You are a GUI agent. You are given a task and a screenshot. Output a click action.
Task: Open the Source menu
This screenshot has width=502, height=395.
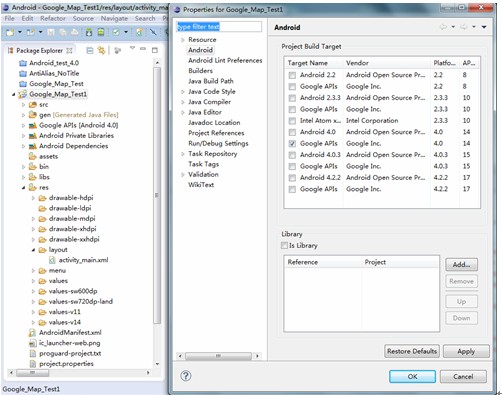point(83,18)
